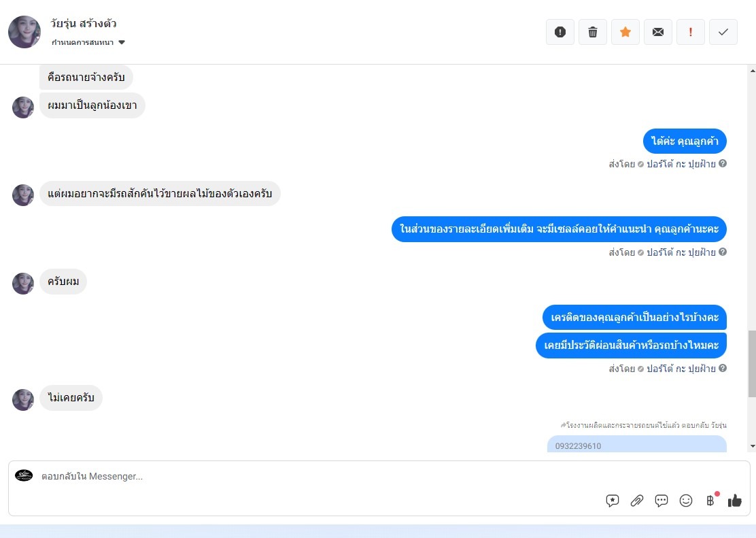Open the baht payment request icon
This screenshot has width=756, height=538.
tap(710, 501)
